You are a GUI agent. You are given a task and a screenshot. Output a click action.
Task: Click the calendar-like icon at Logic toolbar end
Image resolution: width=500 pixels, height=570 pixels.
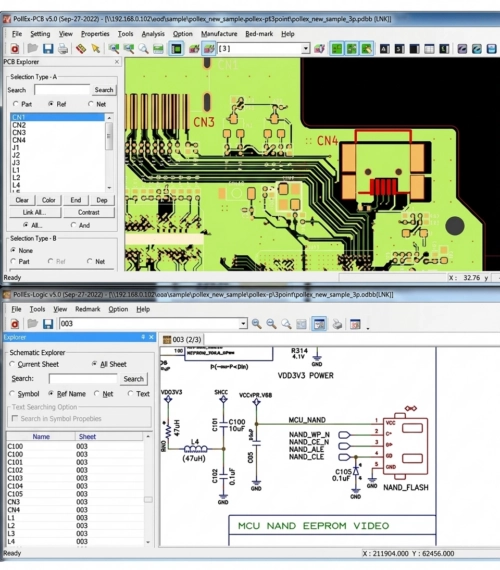355,324
